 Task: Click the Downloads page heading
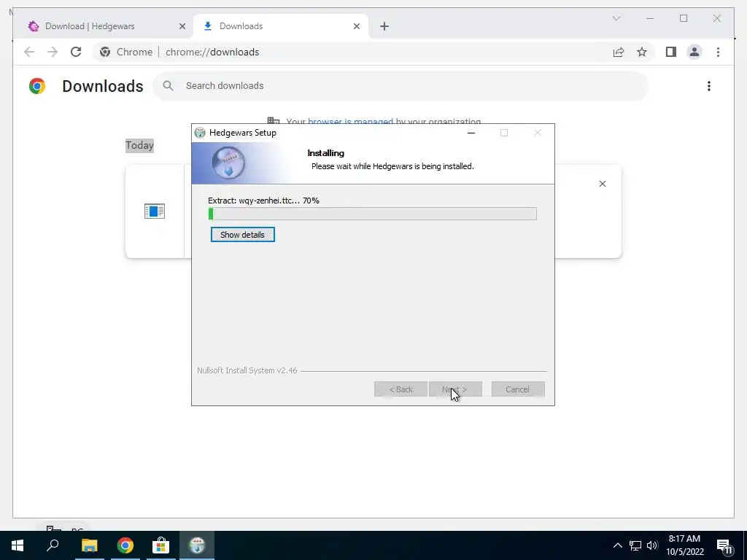pos(102,86)
